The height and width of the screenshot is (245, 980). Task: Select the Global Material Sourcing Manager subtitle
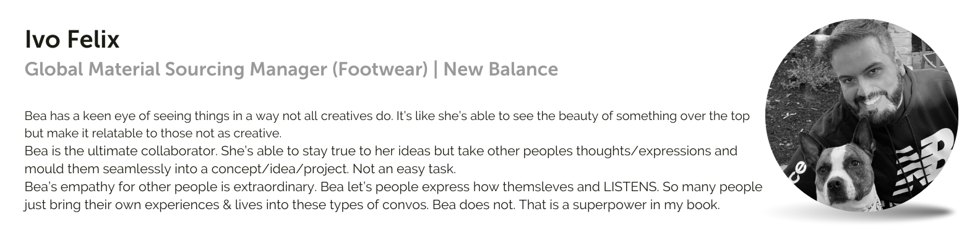(291, 69)
